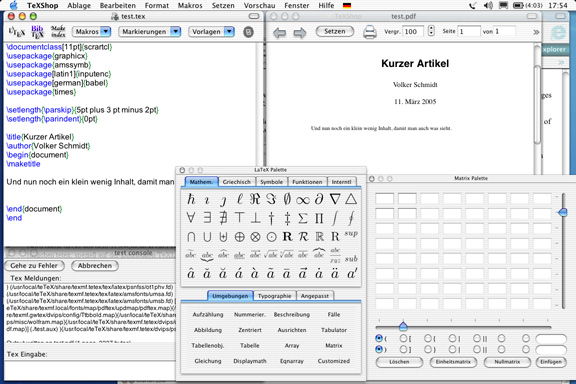Screen dimensions: 576x384
Task: Insert the blackboard bold R symbol
Action: 319,237
